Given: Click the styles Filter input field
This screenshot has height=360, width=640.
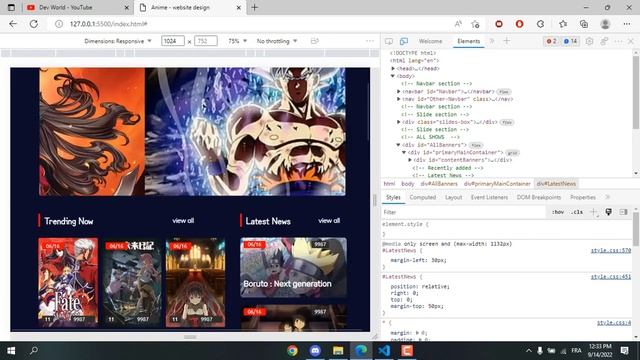Looking at the screenshot, I should pos(463,212).
